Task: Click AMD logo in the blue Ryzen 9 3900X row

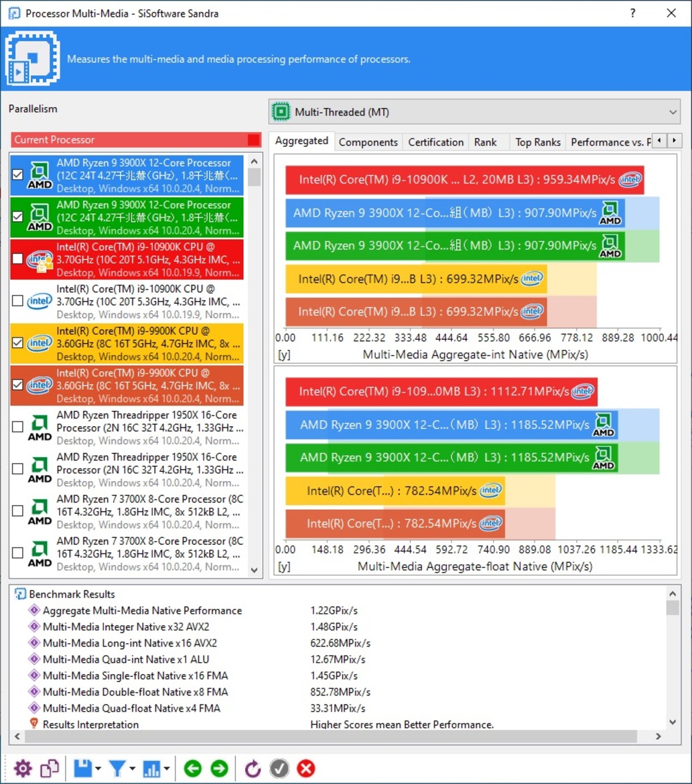Action: [40, 176]
